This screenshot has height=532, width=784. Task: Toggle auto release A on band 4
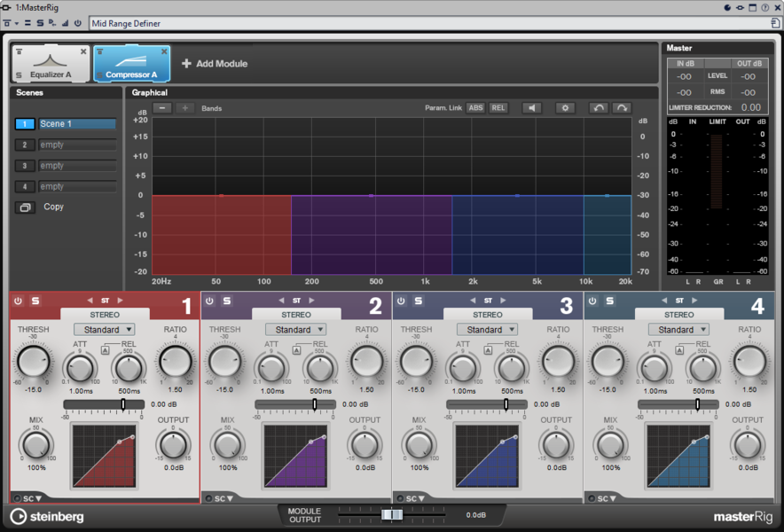click(679, 350)
